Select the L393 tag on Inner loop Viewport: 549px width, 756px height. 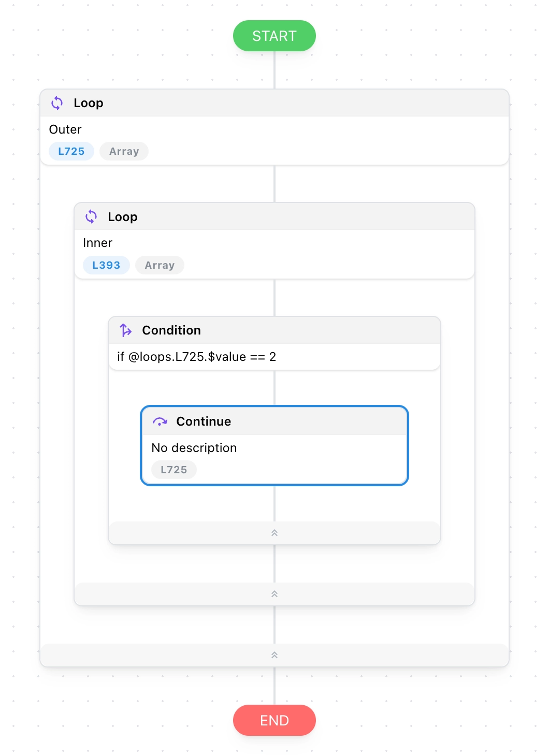(106, 265)
